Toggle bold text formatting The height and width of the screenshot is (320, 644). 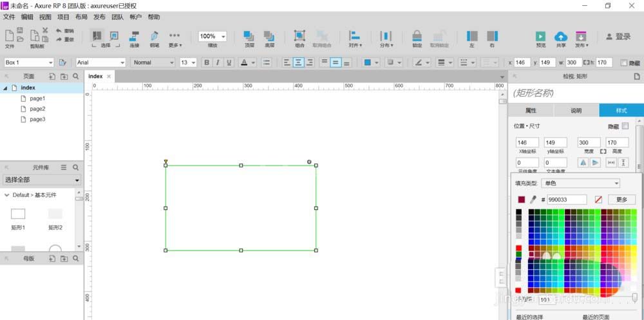[207, 62]
